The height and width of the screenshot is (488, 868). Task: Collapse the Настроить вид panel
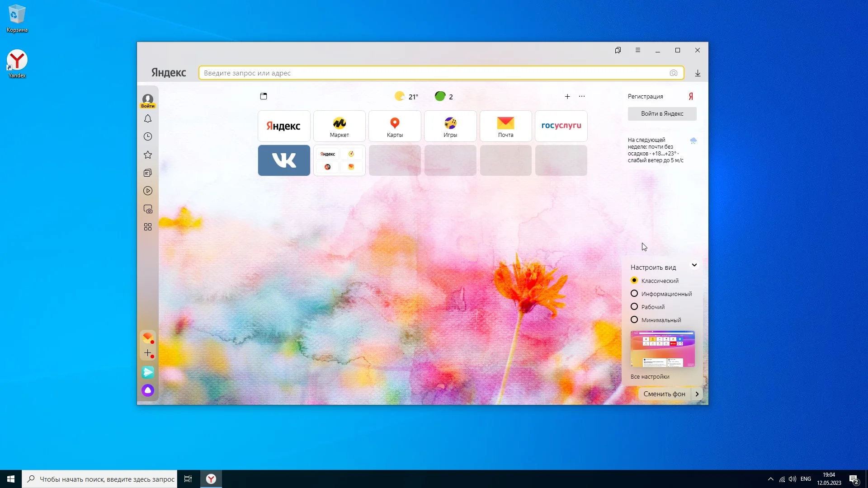(694, 265)
